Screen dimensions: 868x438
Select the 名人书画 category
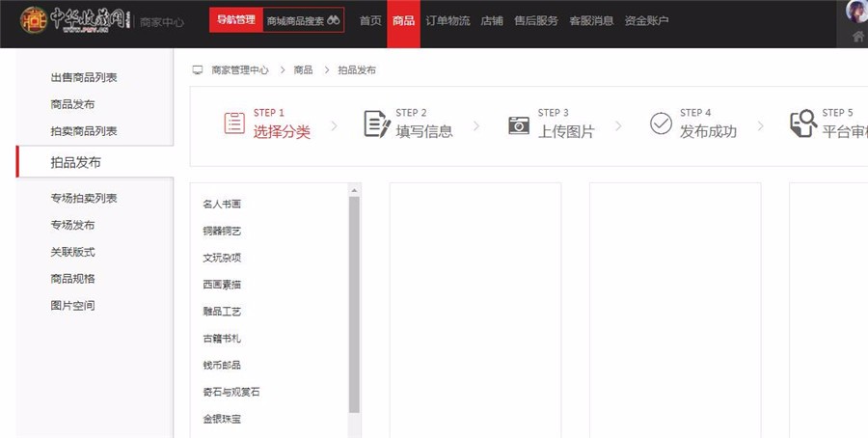coord(222,205)
